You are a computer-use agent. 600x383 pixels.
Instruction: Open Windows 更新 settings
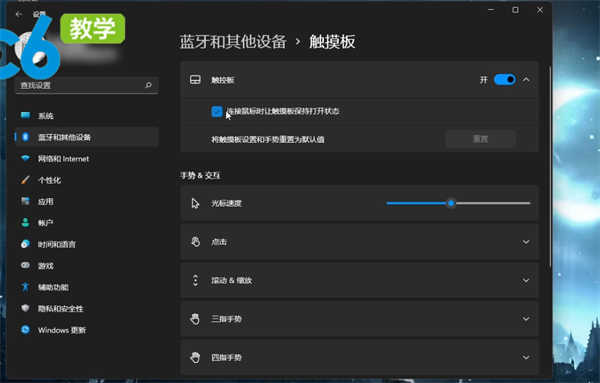[86, 330]
